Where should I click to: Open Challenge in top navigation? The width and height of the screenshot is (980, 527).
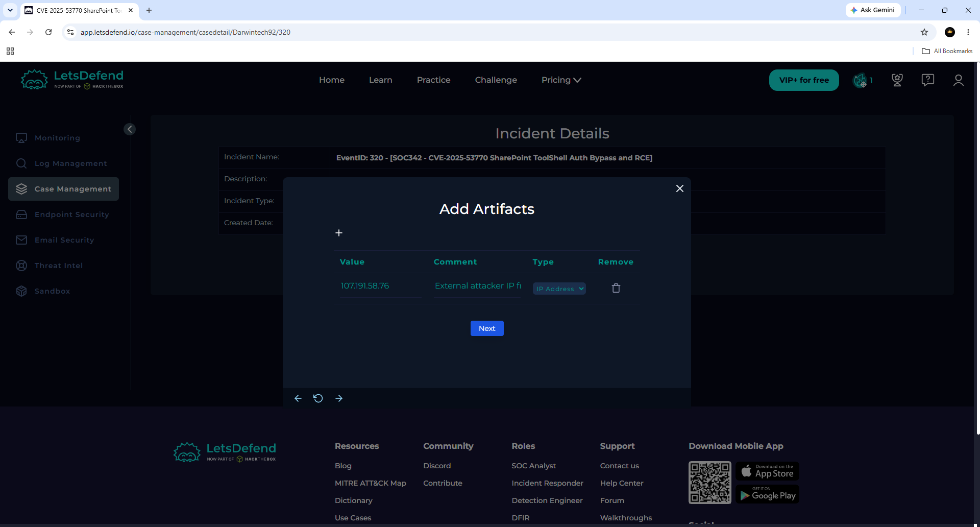pos(496,80)
